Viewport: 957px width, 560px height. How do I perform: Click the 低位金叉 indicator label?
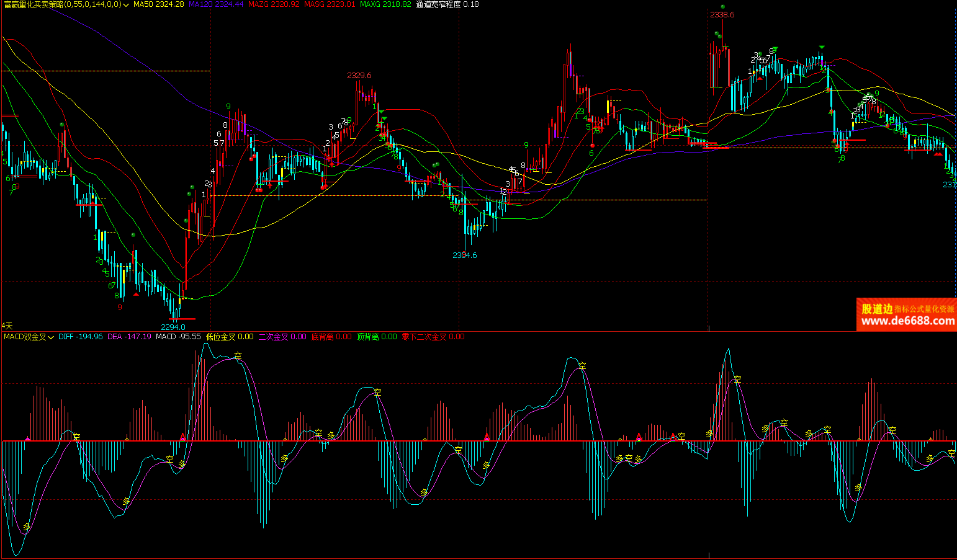pos(230,337)
